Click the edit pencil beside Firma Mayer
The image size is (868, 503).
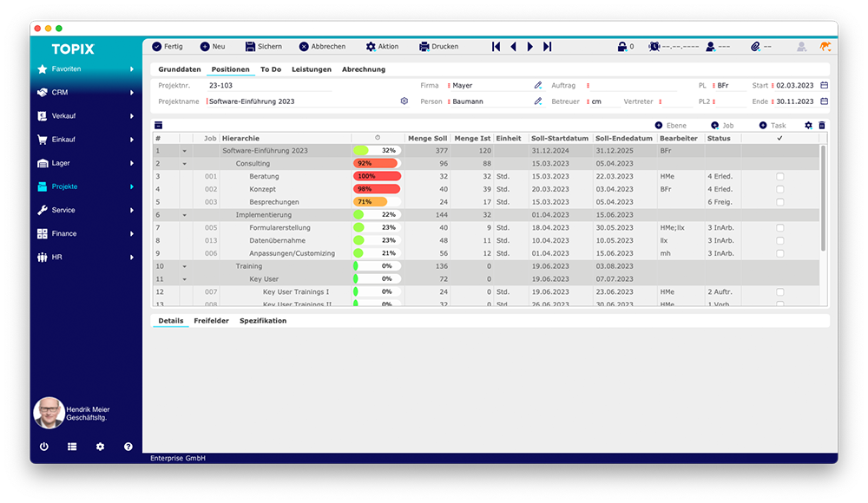tap(538, 86)
